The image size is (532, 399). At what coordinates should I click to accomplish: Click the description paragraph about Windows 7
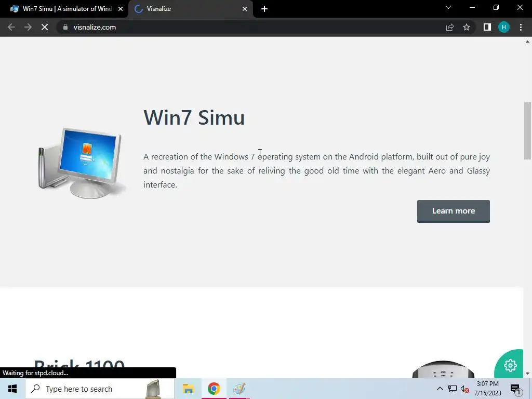(316, 170)
